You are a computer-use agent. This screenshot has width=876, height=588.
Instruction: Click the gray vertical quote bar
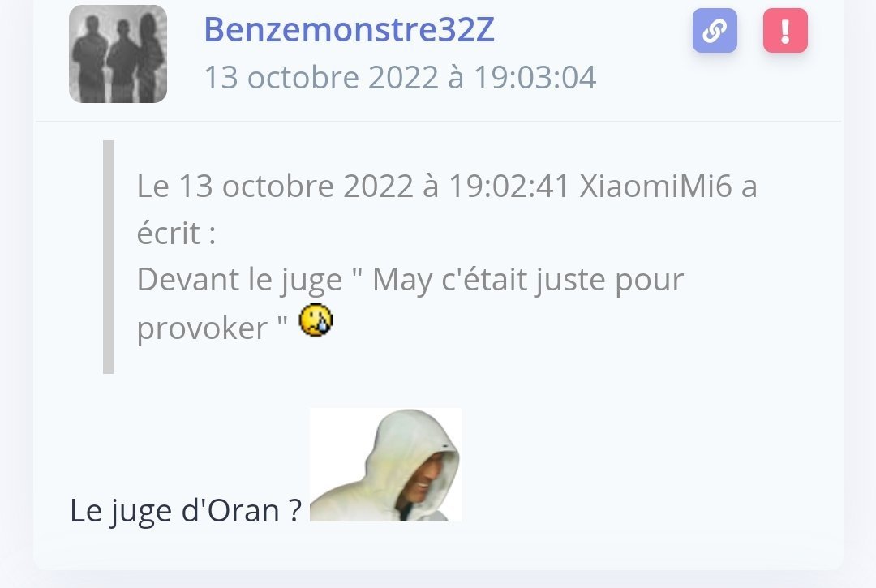tap(109, 257)
